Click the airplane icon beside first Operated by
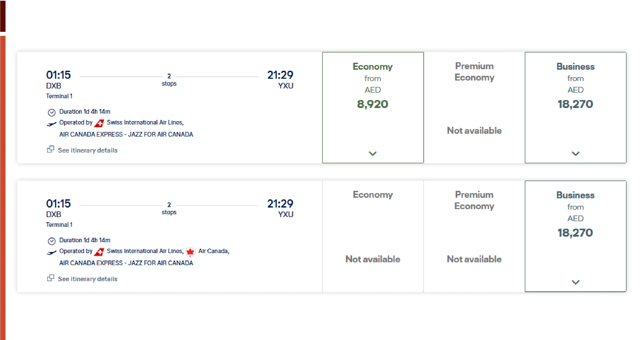644x340 pixels. 52,124
